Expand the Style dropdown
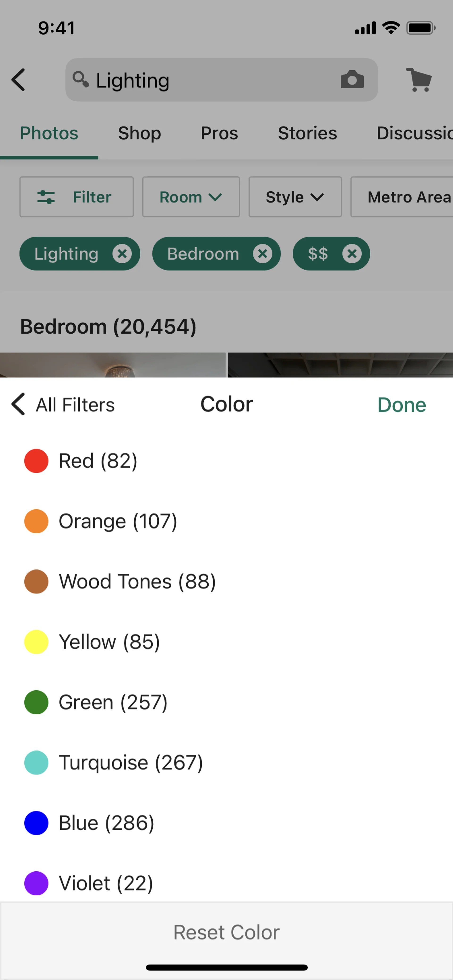The width and height of the screenshot is (453, 980). pos(295,197)
